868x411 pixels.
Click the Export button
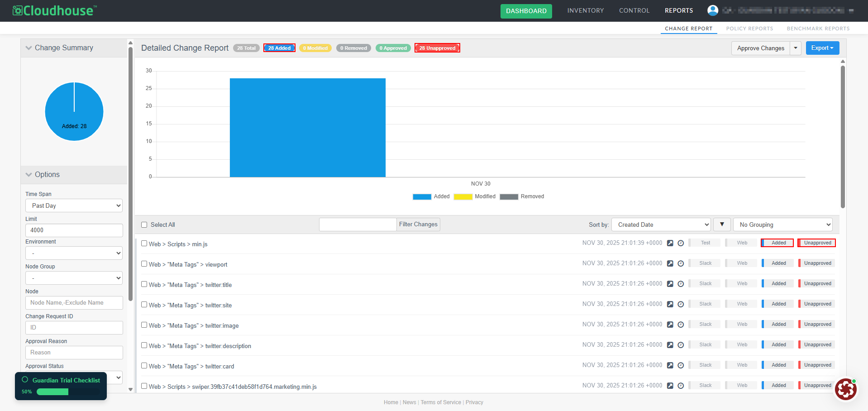pyautogui.click(x=822, y=48)
